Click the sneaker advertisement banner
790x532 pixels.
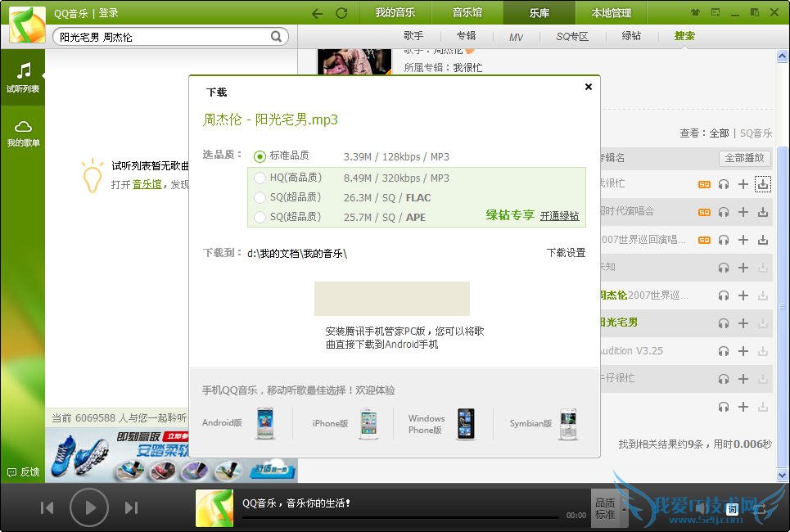(171, 455)
